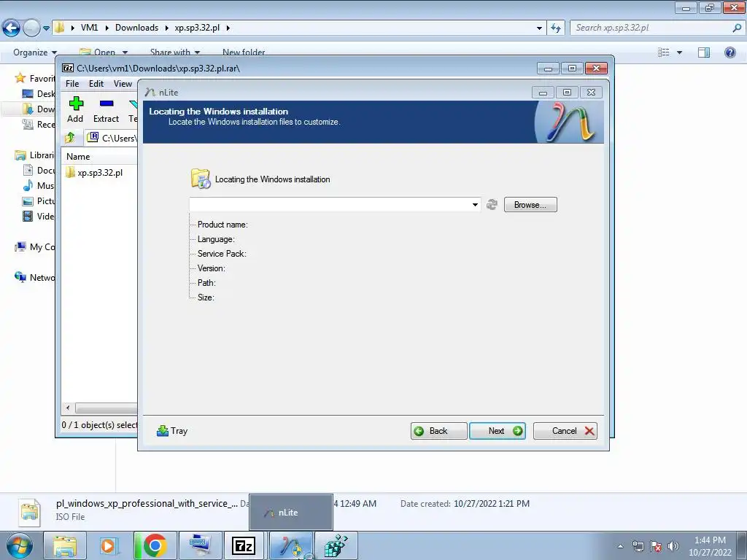Click the Action Center flag tray icon
This screenshot has width=747, height=560.
[x=656, y=546]
